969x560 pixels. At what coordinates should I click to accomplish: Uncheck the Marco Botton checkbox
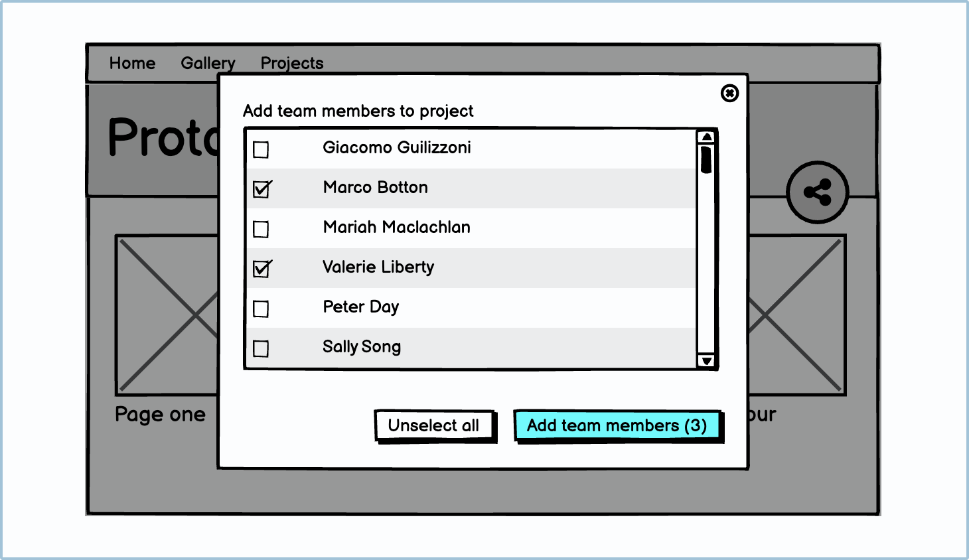[x=261, y=190]
